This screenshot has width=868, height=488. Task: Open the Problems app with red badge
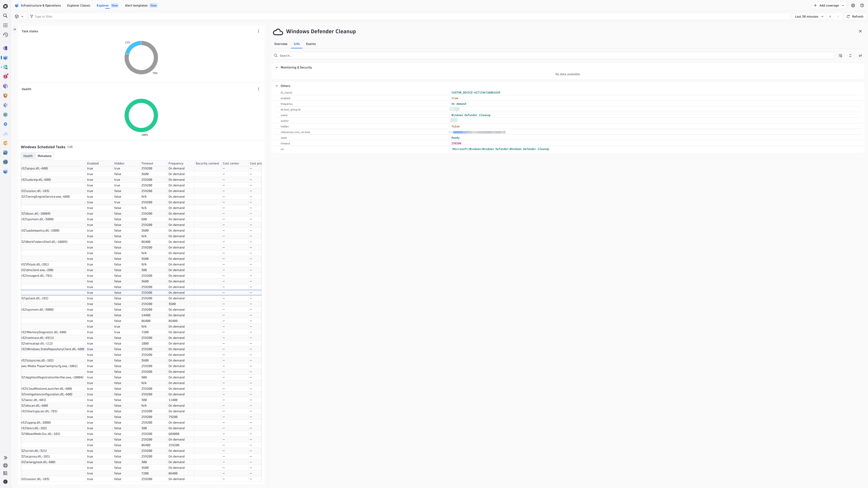pos(5,76)
